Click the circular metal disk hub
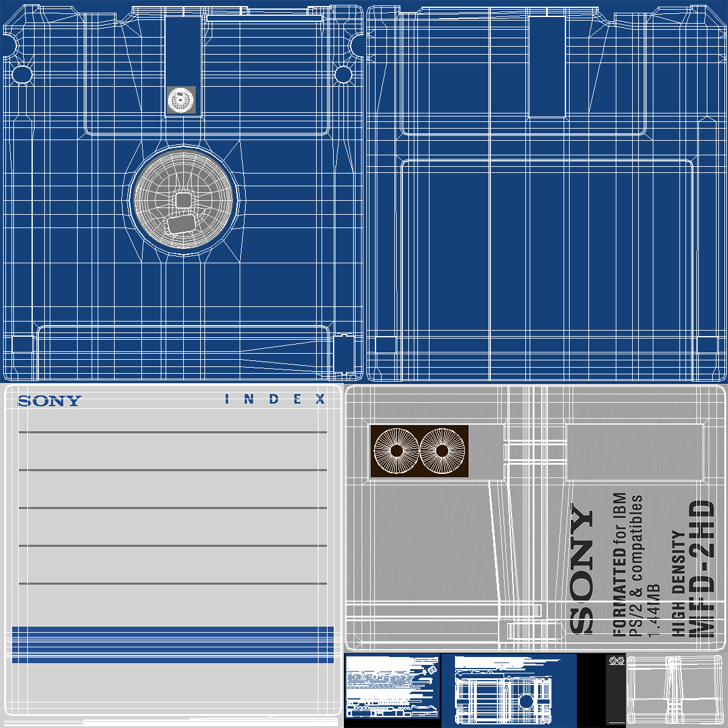 coord(183,200)
